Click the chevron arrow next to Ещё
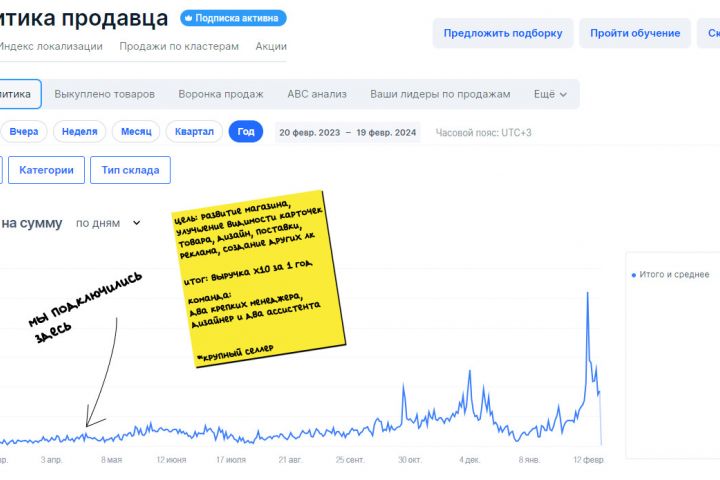Screen dimensions: 720x480 [x=563, y=95]
